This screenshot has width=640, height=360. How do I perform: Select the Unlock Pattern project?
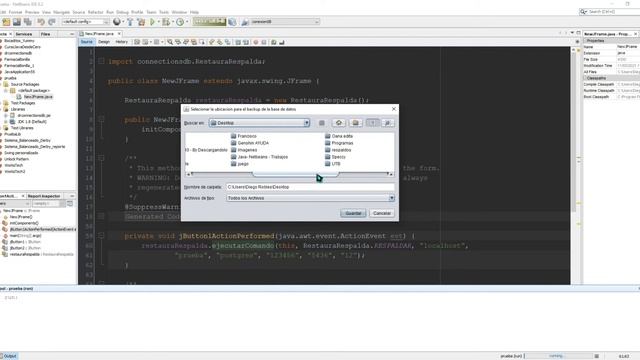click(17, 159)
